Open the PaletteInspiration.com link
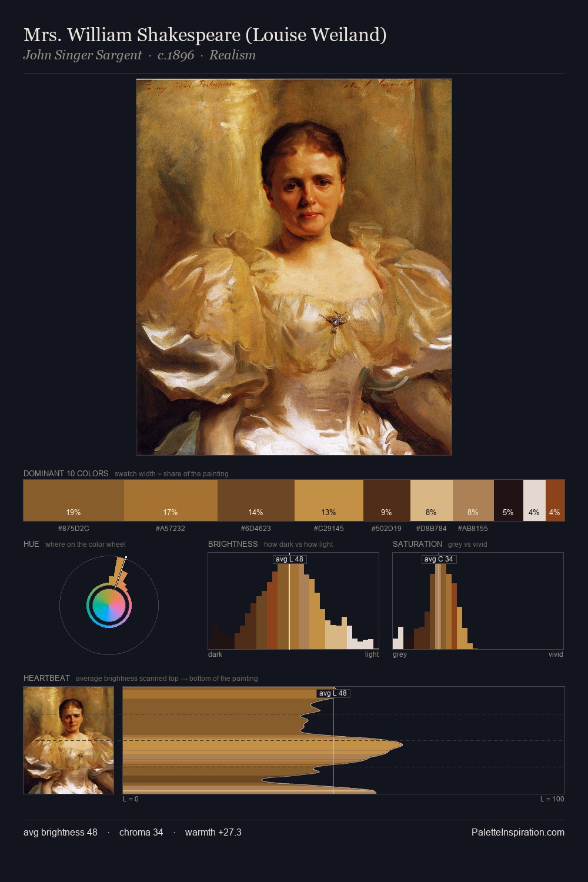The width and height of the screenshot is (588, 882). tap(518, 833)
